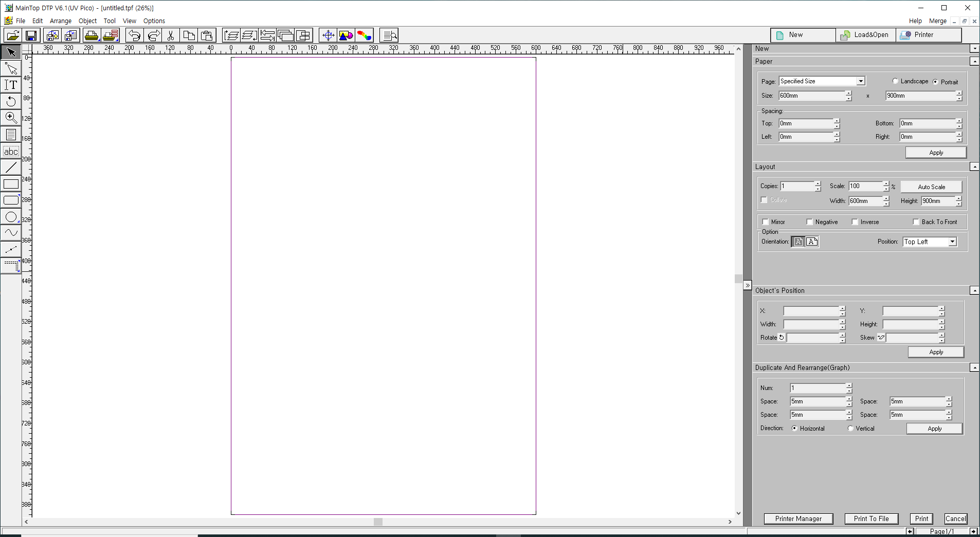Screen dimensions: 980x537
Task: Enable the Inverse checkbox
Action: click(x=855, y=222)
